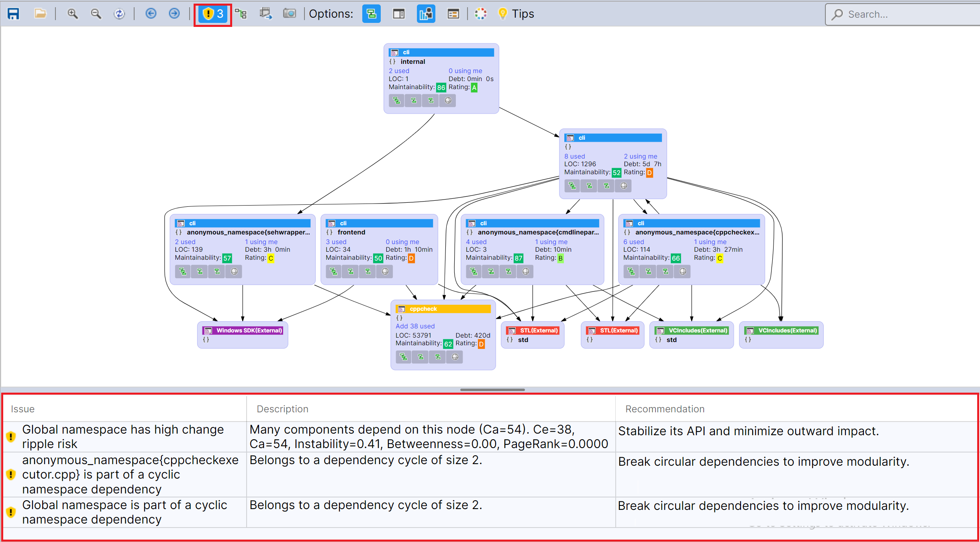980x542 pixels.
Task: Click the Search field
Action: [x=900, y=14]
